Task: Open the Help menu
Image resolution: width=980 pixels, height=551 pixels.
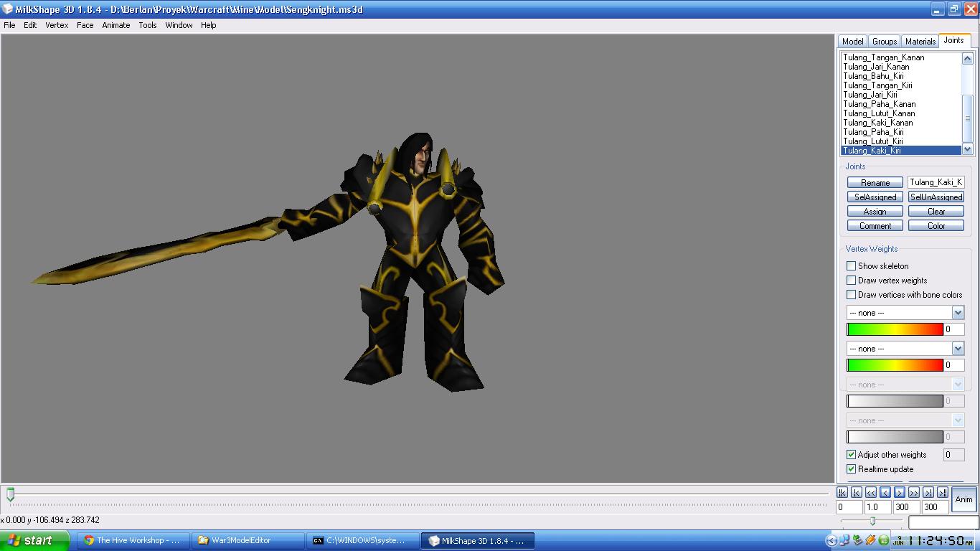Action: [208, 25]
